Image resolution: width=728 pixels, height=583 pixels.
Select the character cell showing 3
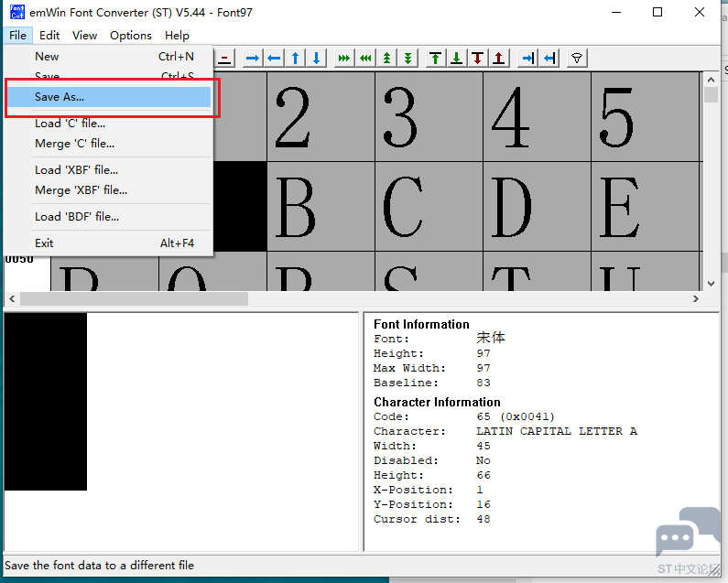click(429, 116)
